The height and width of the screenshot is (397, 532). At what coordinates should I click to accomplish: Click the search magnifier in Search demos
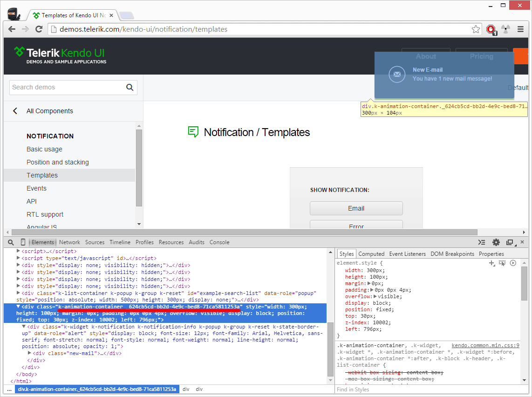click(x=130, y=87)
